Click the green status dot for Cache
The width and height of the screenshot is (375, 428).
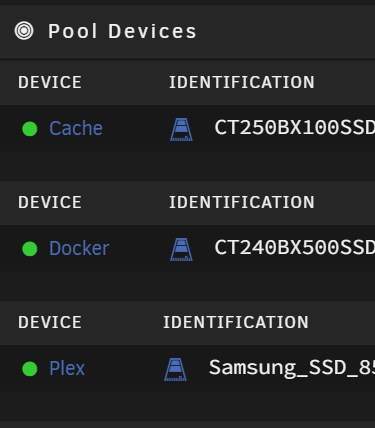tap(30, 129)
